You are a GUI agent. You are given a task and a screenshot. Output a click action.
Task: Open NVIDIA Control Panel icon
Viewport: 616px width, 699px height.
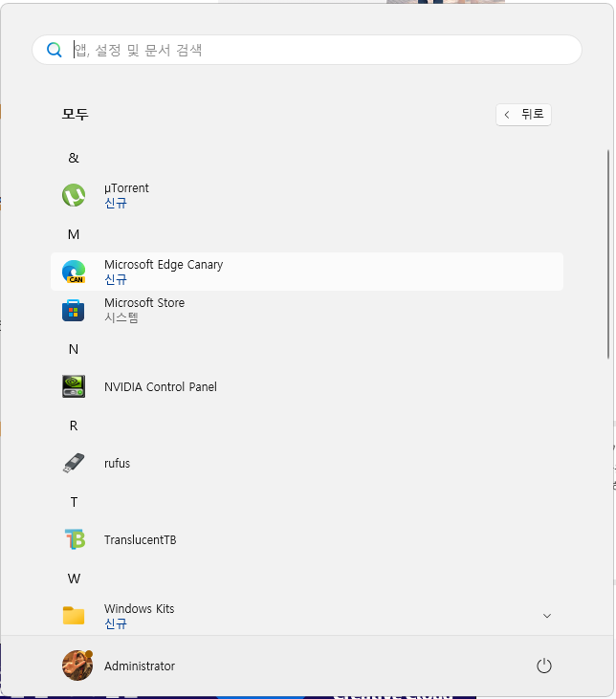pyautogui.click(x=74, y=386)
